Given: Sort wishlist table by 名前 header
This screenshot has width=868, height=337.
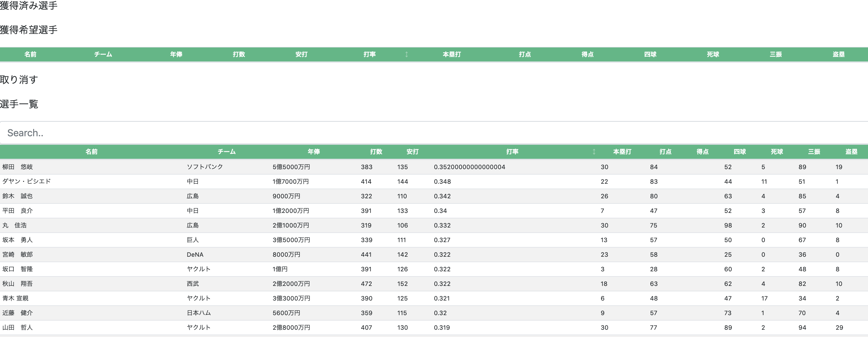Looking at the screenshot, I should pyautogui.click(x=30, y=54).
